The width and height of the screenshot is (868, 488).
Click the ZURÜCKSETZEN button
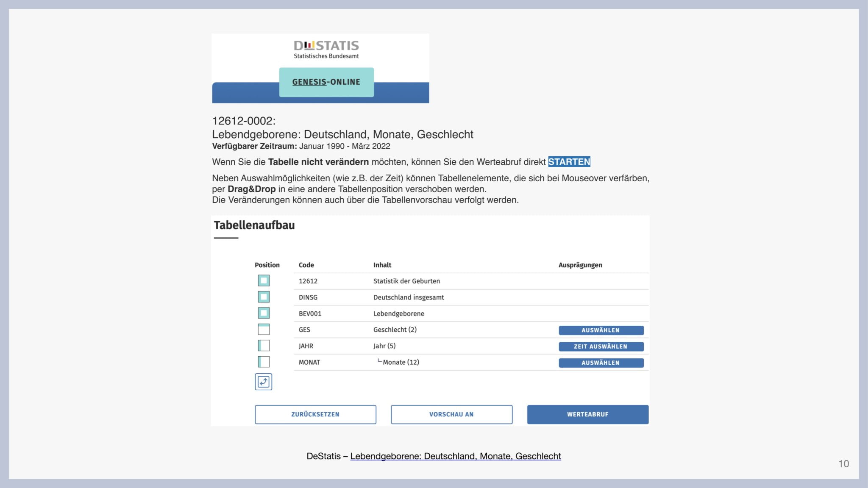[315, 414]
